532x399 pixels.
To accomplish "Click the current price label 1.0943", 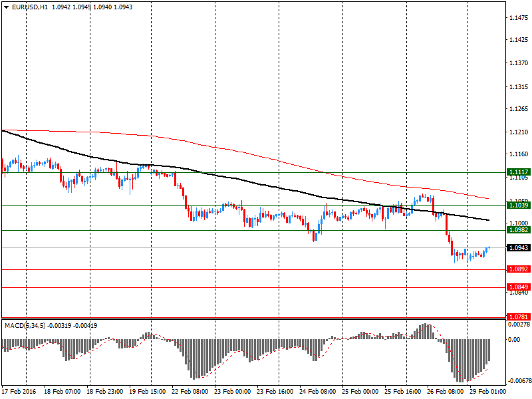I will click(x=519, y=247).
